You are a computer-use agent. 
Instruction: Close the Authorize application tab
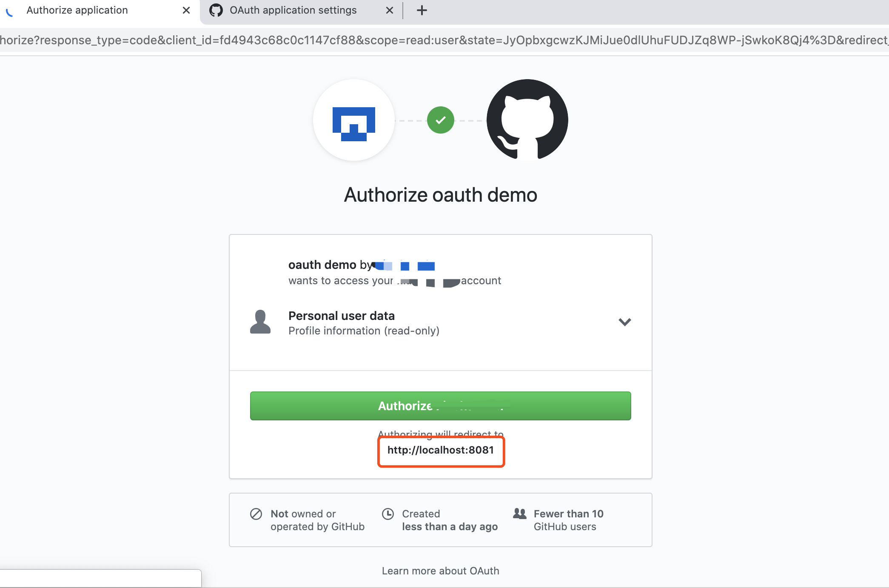click(186, 10)
